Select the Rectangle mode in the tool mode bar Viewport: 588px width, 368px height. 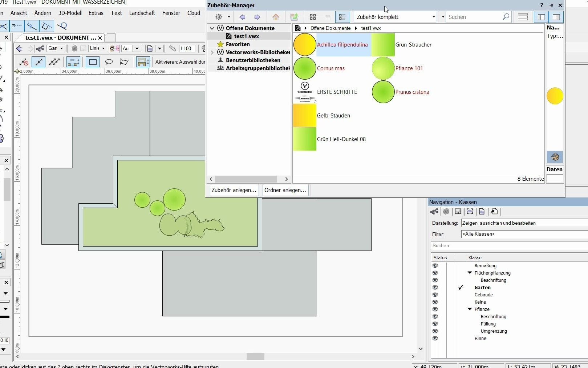92,62
